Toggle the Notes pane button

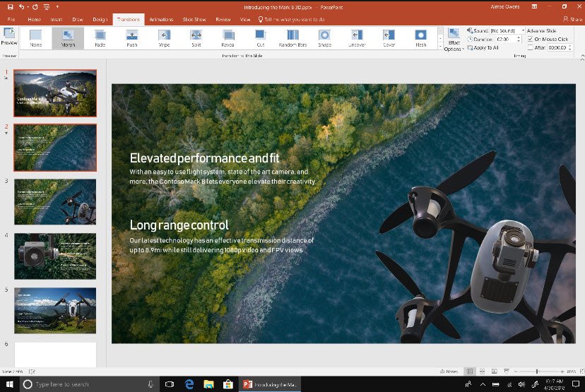(447, 372)
